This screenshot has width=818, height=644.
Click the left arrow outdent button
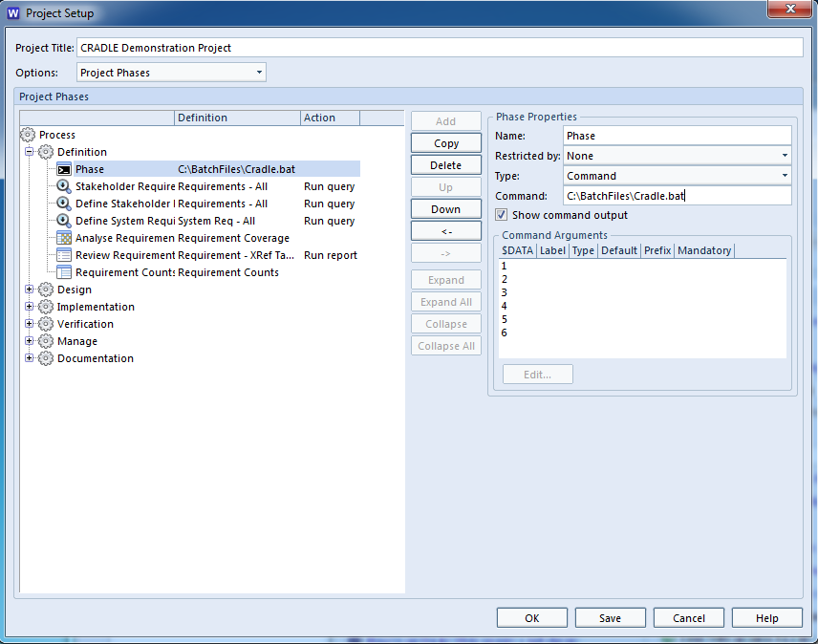click(x=446, y=231)
